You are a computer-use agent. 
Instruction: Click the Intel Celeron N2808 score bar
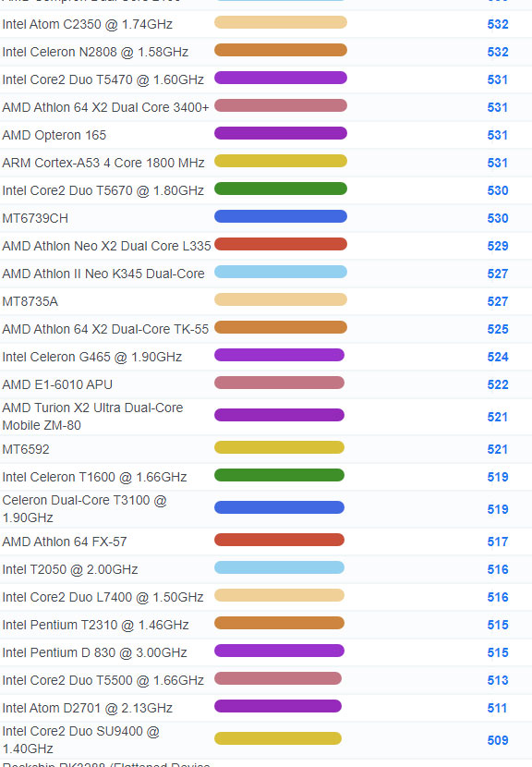(x=281, y=51)
